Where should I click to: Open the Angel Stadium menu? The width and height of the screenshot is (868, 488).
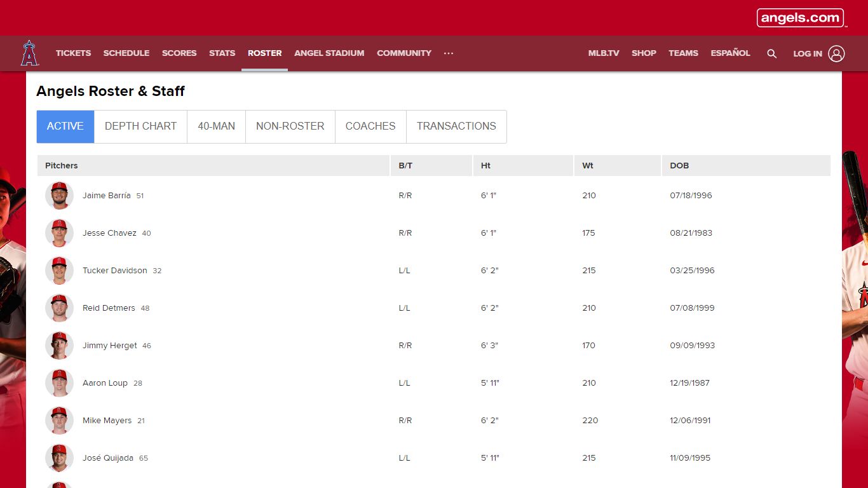point(329,53)
